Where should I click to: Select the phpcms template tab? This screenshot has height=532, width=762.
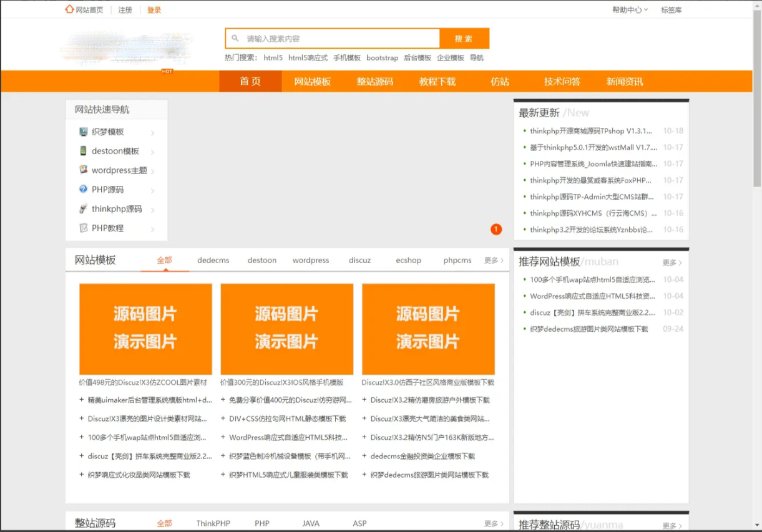pos(457,260)
